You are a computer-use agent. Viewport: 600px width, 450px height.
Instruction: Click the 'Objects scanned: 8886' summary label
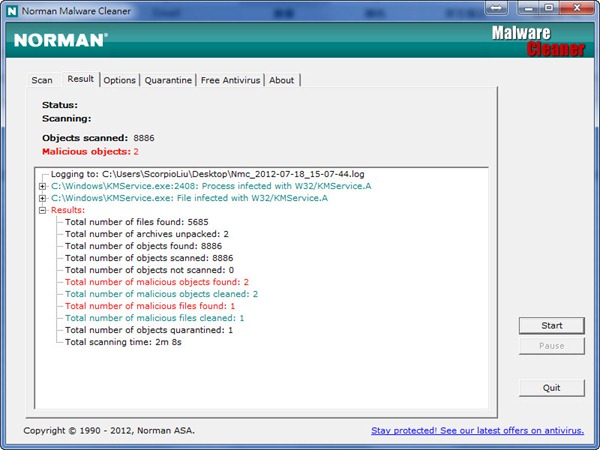98,138
